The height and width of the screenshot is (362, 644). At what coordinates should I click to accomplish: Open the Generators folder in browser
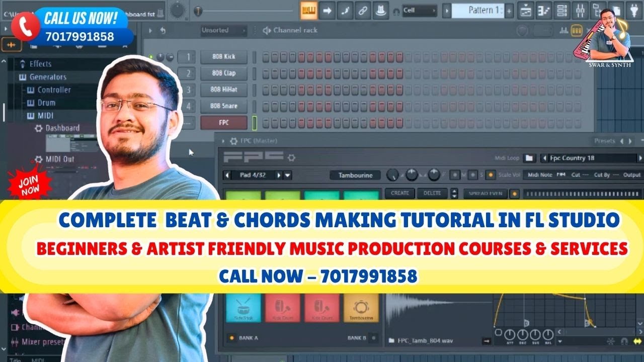pos(42,77)
